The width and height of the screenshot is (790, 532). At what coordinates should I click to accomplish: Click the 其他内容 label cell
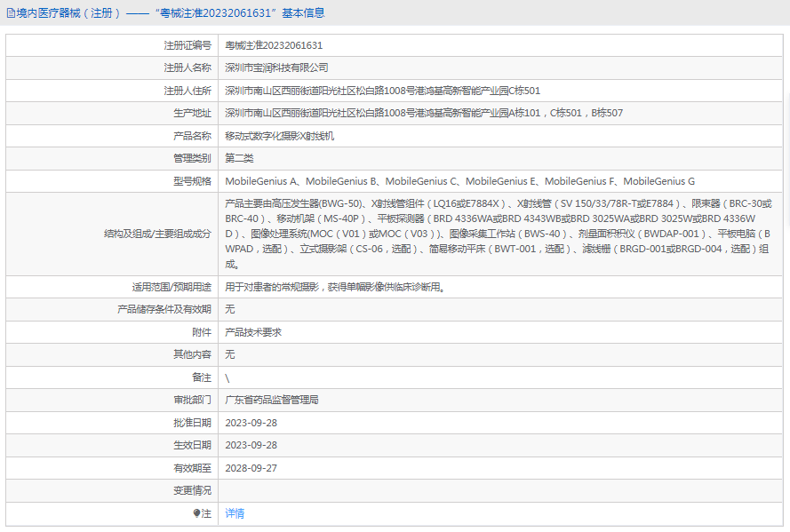[112, 355]
